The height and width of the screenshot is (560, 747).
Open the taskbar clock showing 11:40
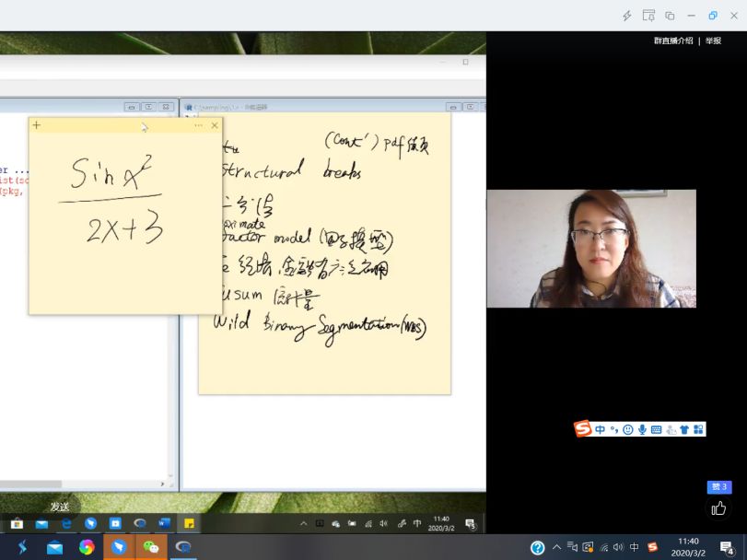point(687,547)
